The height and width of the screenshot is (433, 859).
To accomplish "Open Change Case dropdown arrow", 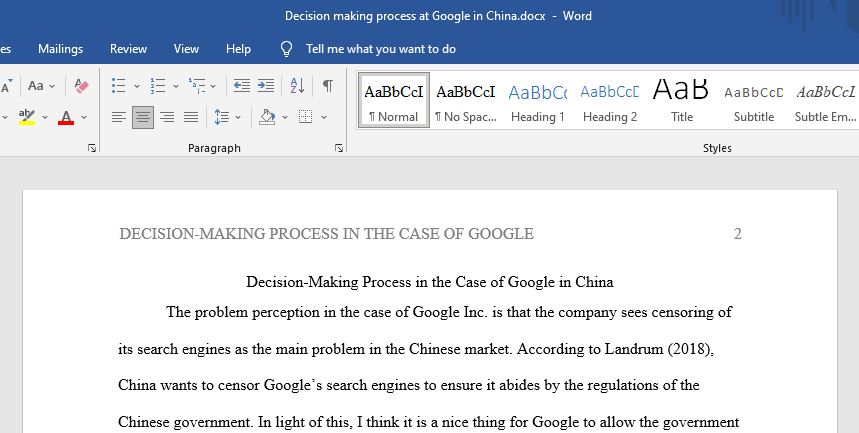I will point(52,86).
